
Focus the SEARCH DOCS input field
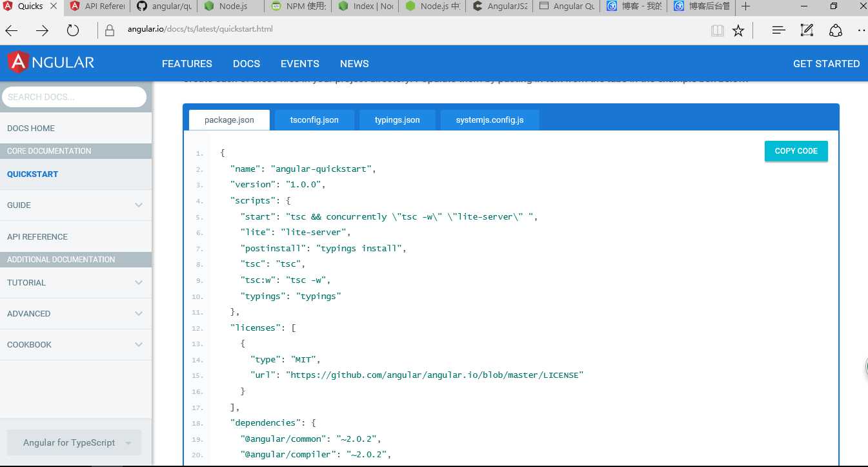[74, 97]
